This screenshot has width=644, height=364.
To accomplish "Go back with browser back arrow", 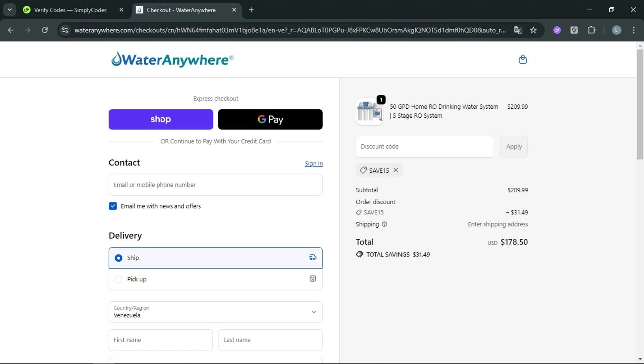I will 11,30.
